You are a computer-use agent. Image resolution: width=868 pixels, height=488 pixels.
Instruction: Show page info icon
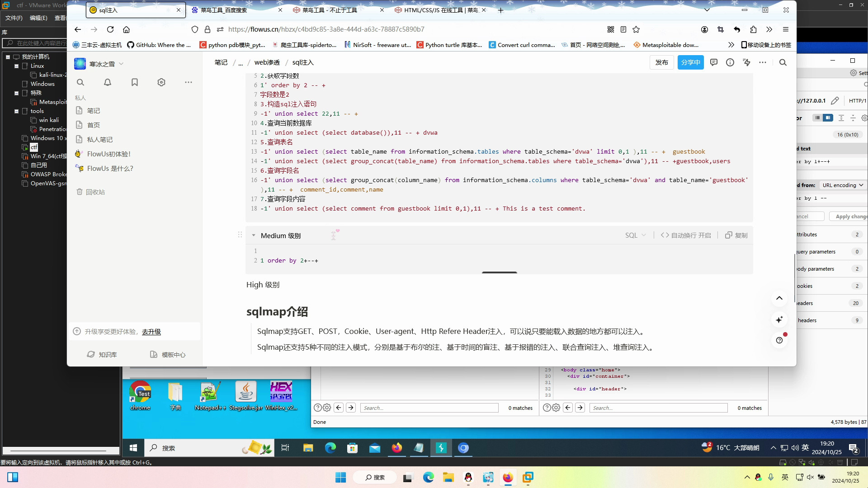[730, 62]
